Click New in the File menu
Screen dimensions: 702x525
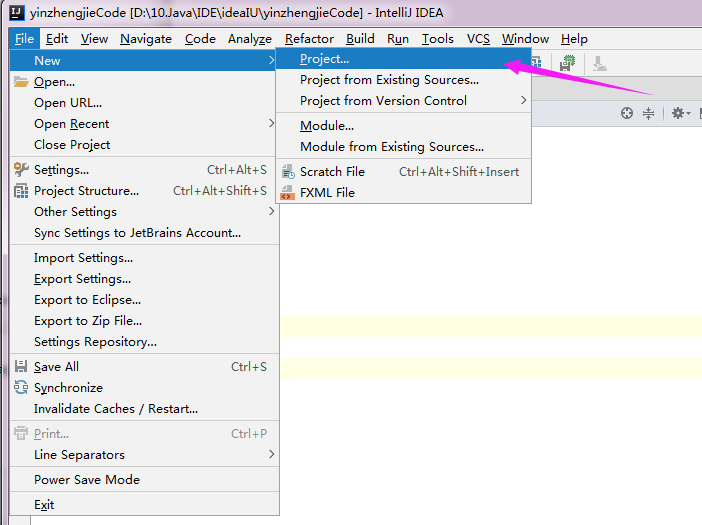(x=143, y=60)
